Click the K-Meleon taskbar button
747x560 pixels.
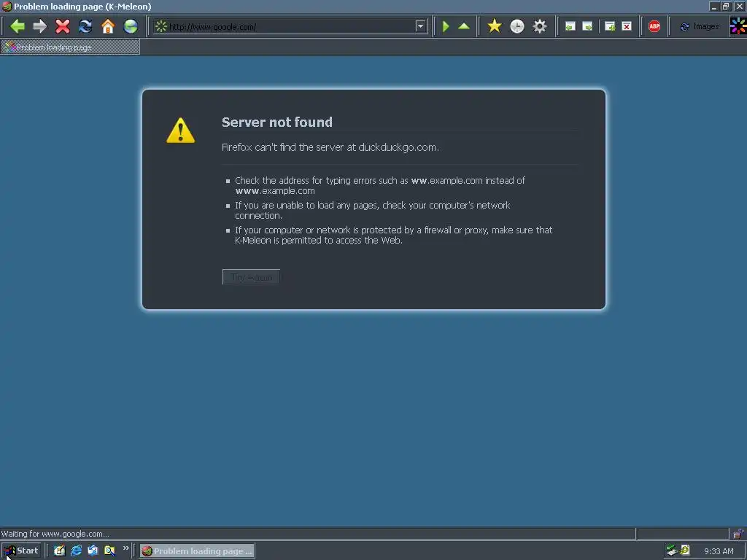(x=197, y=551)
